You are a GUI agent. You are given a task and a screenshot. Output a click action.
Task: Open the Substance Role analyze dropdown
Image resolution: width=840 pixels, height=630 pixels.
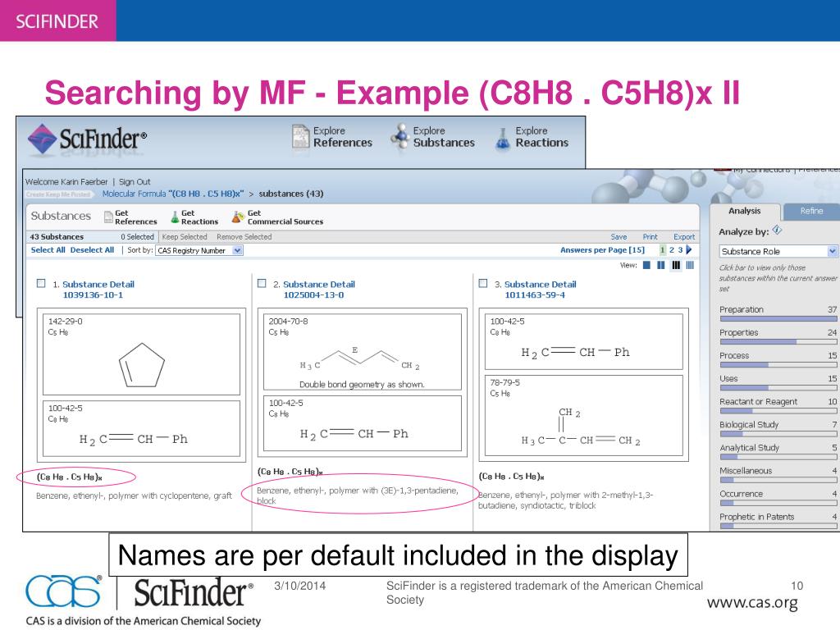pos(778,251)
